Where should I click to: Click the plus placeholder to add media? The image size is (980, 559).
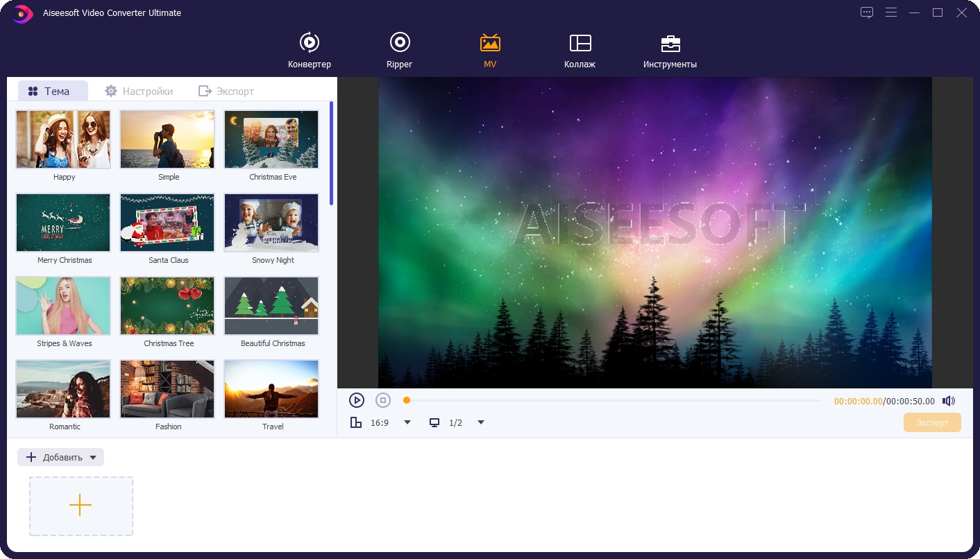click(81, 506)
